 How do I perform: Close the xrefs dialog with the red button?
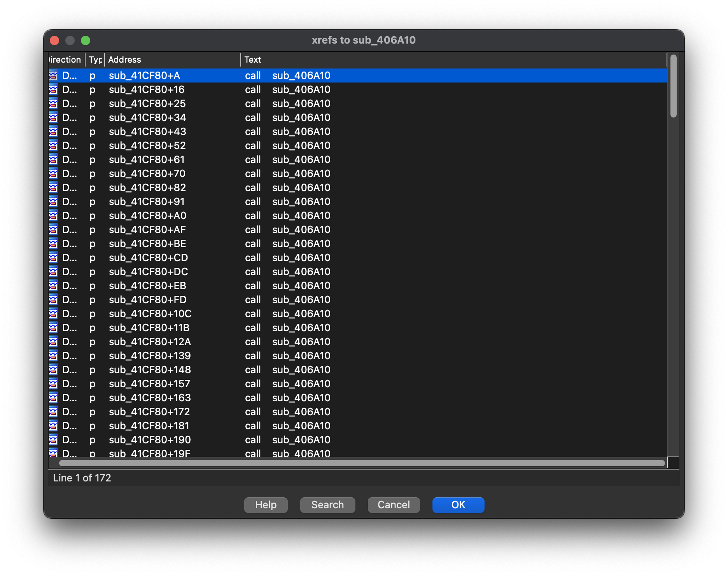click(54, 40)
